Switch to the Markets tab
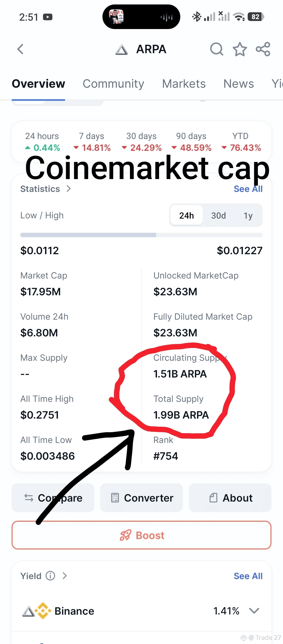This screenshot has height=644, width=283. click(184, 84)
